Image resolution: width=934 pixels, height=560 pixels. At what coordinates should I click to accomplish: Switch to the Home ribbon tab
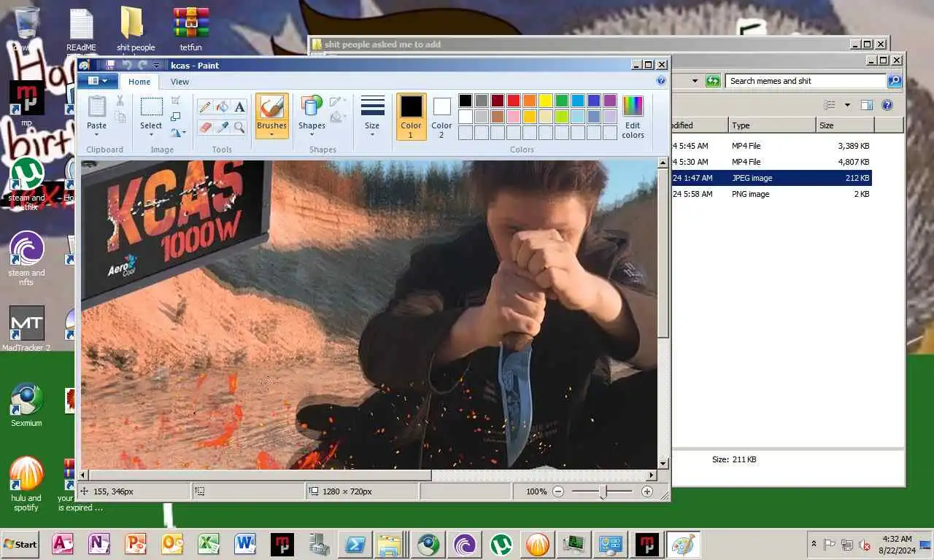pos(139,82)
